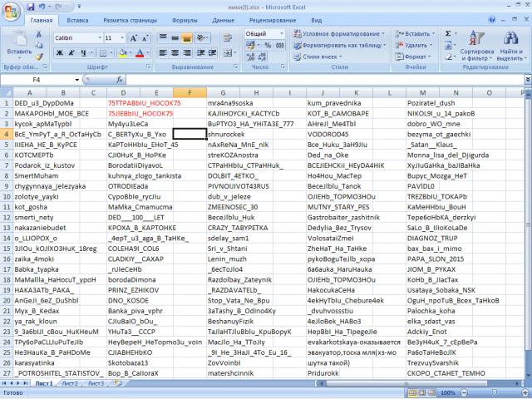
Task: Open Conditional Formatting (Условное форматирование) dropdown
Action: coord(341,33)
